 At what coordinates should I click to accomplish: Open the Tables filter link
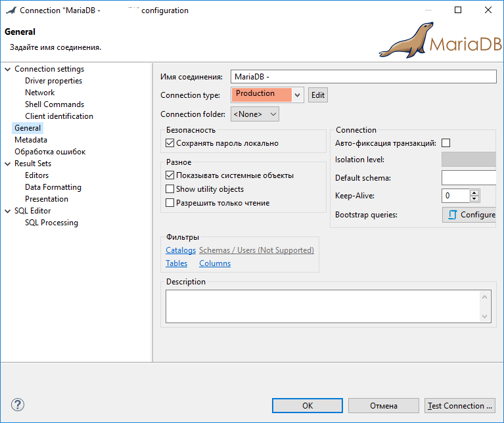[x=177, y=263]
